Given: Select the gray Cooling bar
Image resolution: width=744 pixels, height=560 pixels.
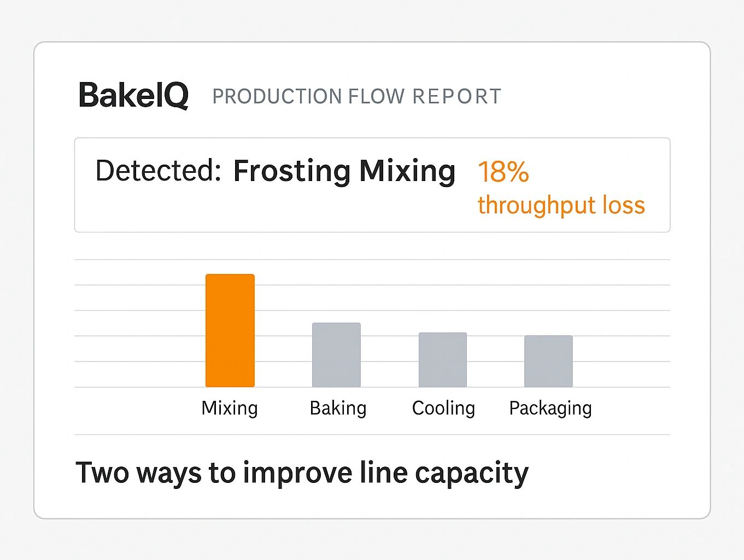Looking at the screenshot, I should click(x=443, y=360).
